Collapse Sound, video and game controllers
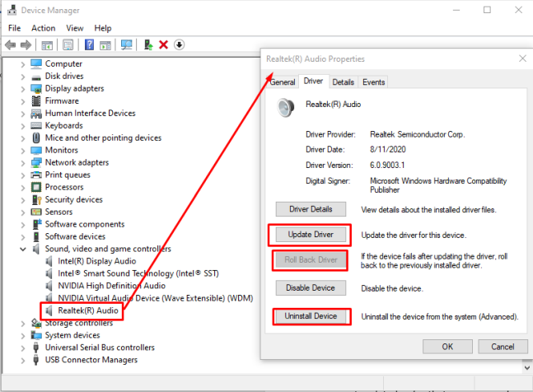Screen dimensions: 533x392 pyautogui.click(x=23, y=250)
